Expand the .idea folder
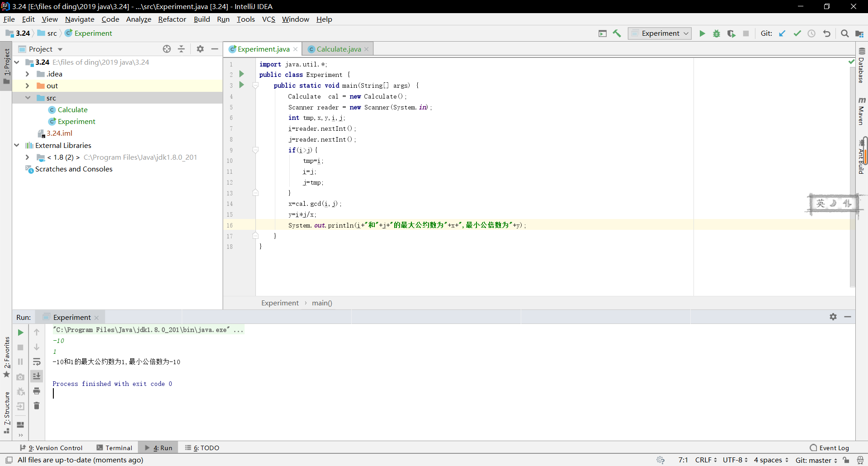Viewport: 868px width, 466px height. click(x=28, y=74)
